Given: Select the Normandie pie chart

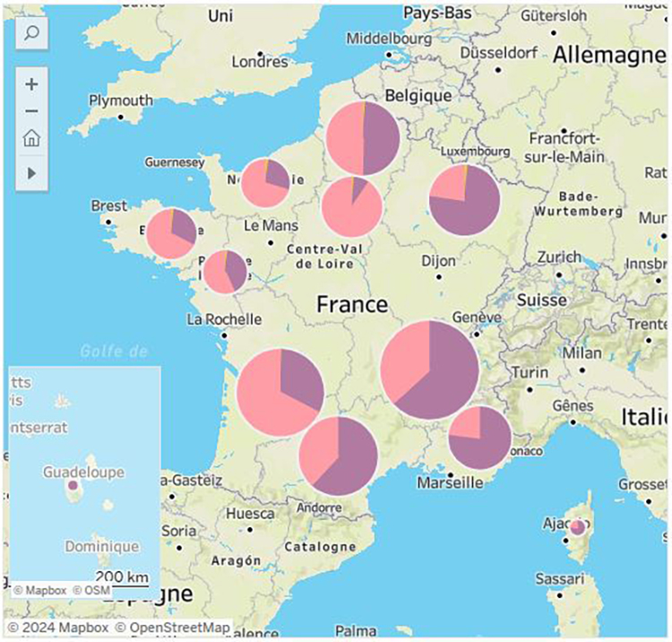Looking at the screenshot, I should pyautogui.click(x=265, y=183).
